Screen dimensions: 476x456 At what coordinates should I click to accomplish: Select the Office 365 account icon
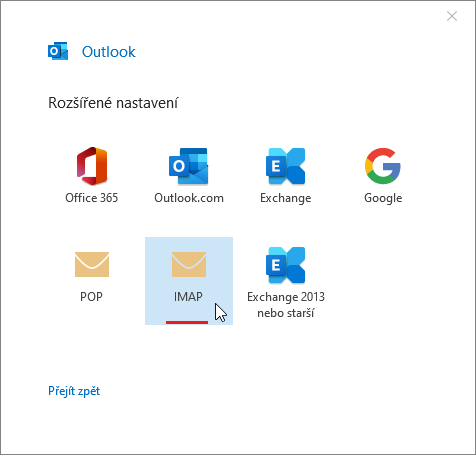pyautogui.click(x=92, y=166)
